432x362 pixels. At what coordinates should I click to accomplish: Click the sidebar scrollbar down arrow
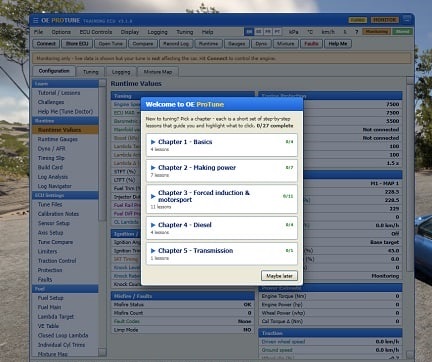103,352
